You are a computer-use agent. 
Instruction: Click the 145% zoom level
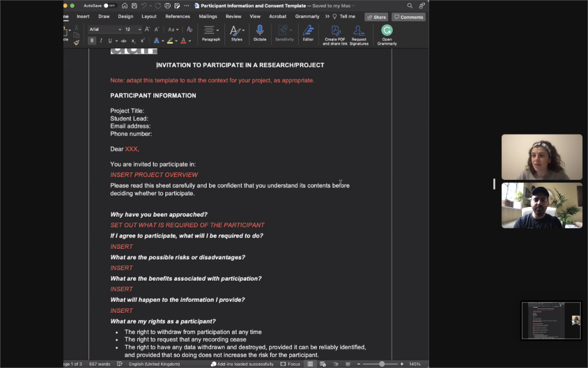(415, 364)
